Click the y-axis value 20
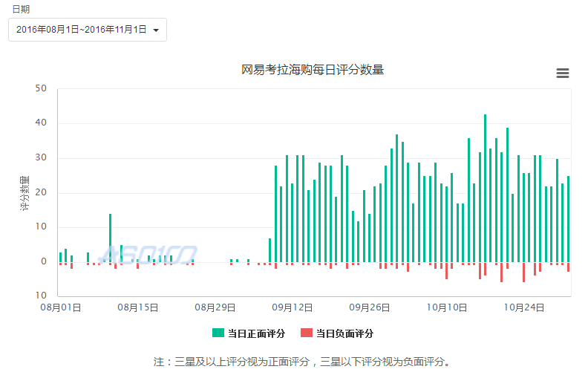The width and height of the screenshot is (588, 375). pyautogui.click(x=41, y=192)
